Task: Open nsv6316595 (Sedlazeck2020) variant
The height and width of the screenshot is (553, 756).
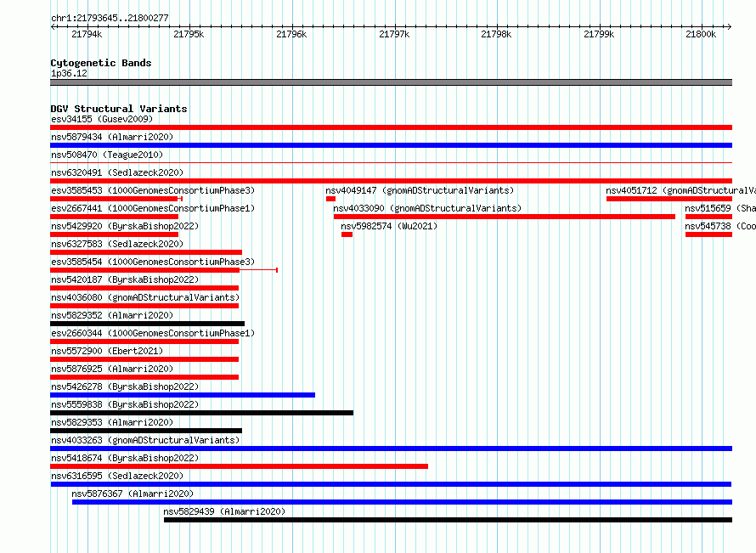Action: point(117,476)
